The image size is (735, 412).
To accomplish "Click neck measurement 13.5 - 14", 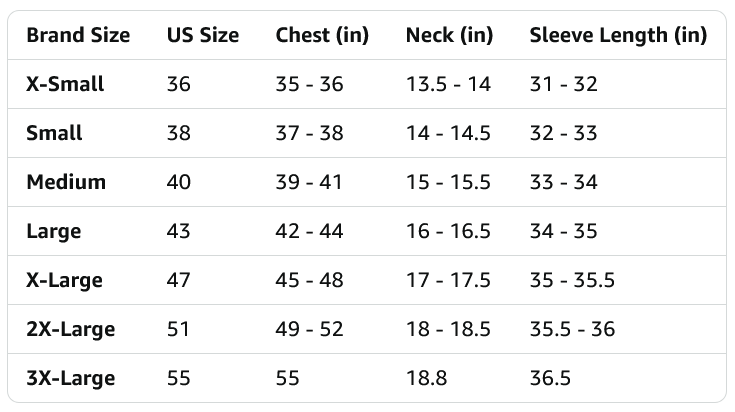I will tap(448, 84).
